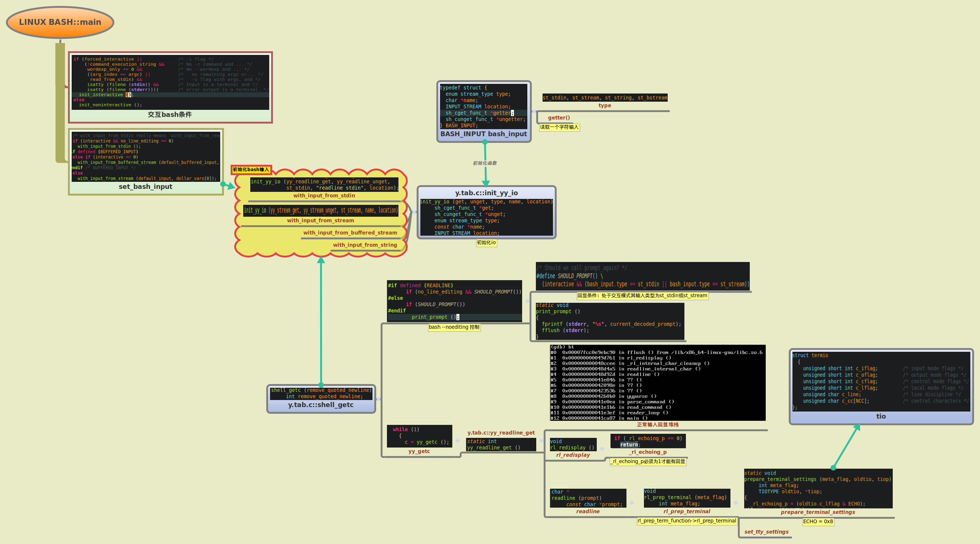980x544 pixels.
Task: Click the 初始化函数 arrow label
Action: coord(485,163)
